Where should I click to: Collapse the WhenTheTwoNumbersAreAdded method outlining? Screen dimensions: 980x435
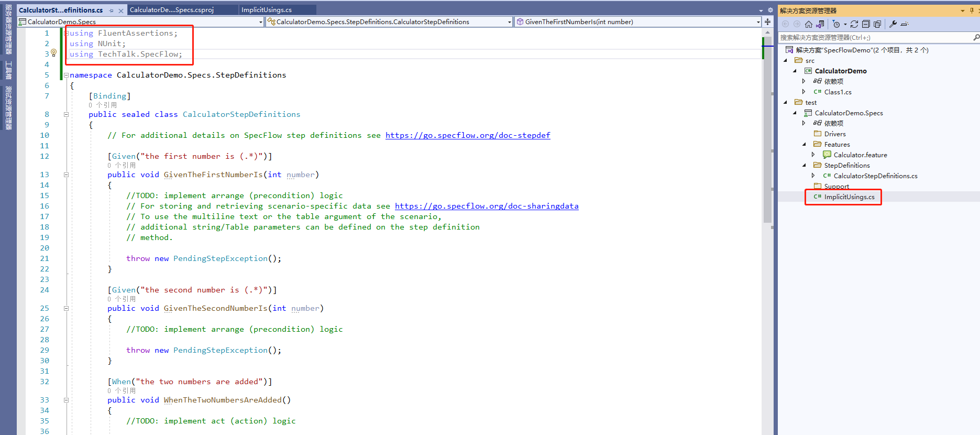click(x=67, y=400)
